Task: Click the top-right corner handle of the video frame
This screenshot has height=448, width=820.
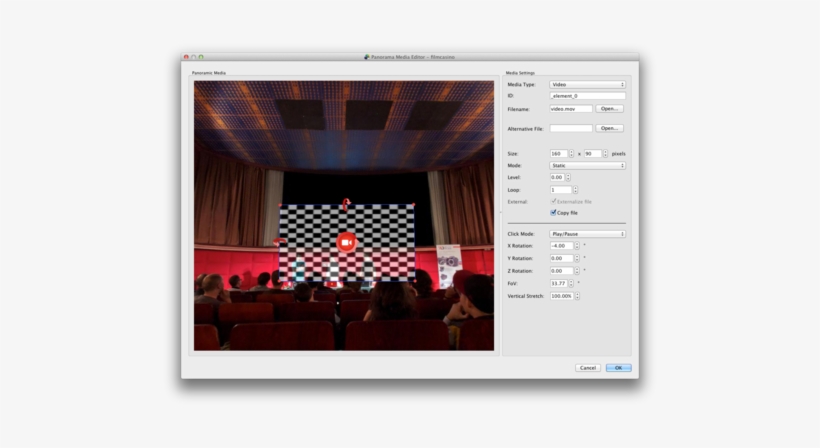Action: click(x=414, y=205)
